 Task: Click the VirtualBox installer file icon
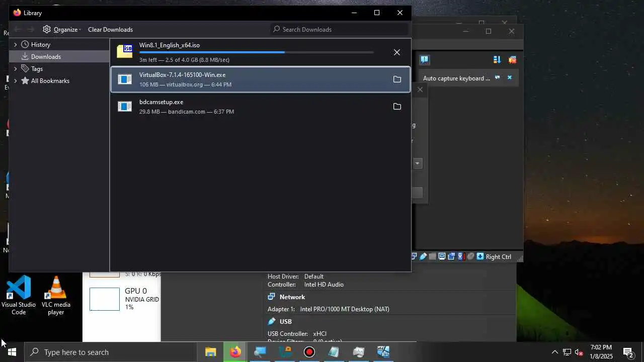point(125,79)
